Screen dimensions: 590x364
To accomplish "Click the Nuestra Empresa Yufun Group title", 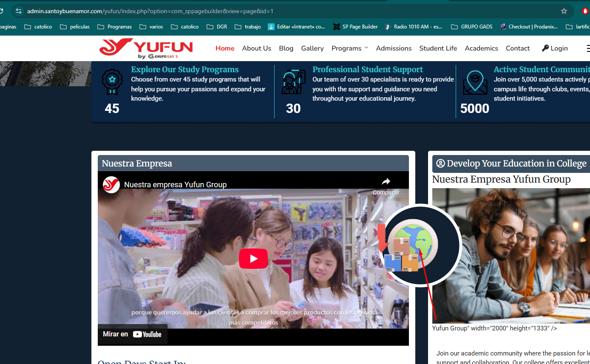I will (501, 179).
